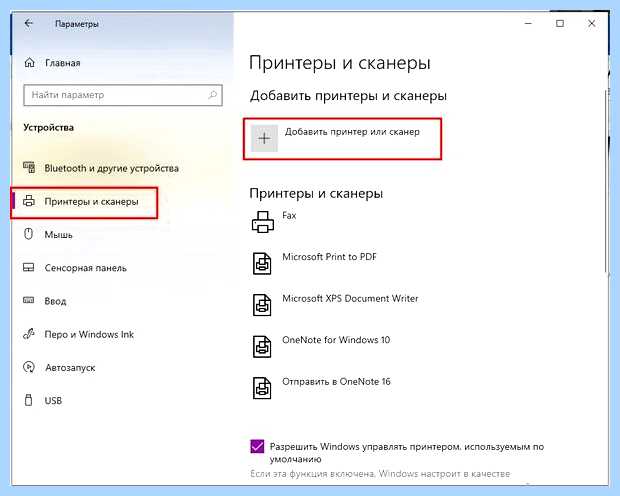
Task: Click the keyboard icon beside Ввод
Action: click(x=28, y=300)
